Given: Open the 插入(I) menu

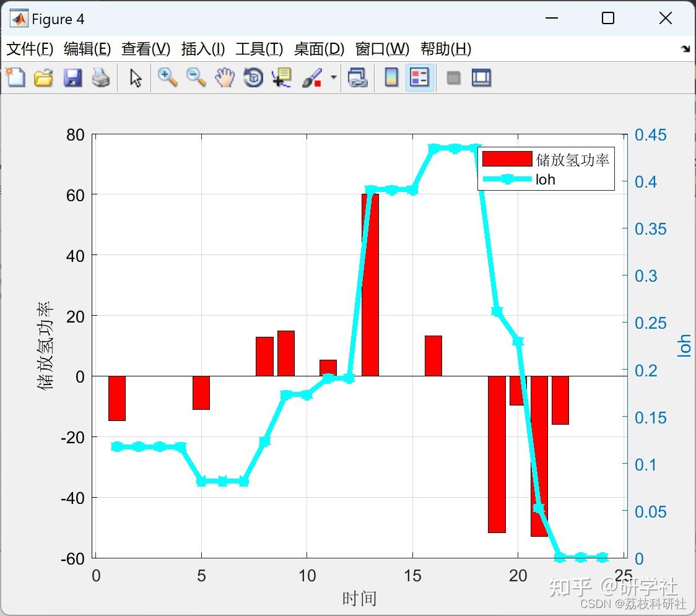Looking at the screenshot, I should click(203, 49).
